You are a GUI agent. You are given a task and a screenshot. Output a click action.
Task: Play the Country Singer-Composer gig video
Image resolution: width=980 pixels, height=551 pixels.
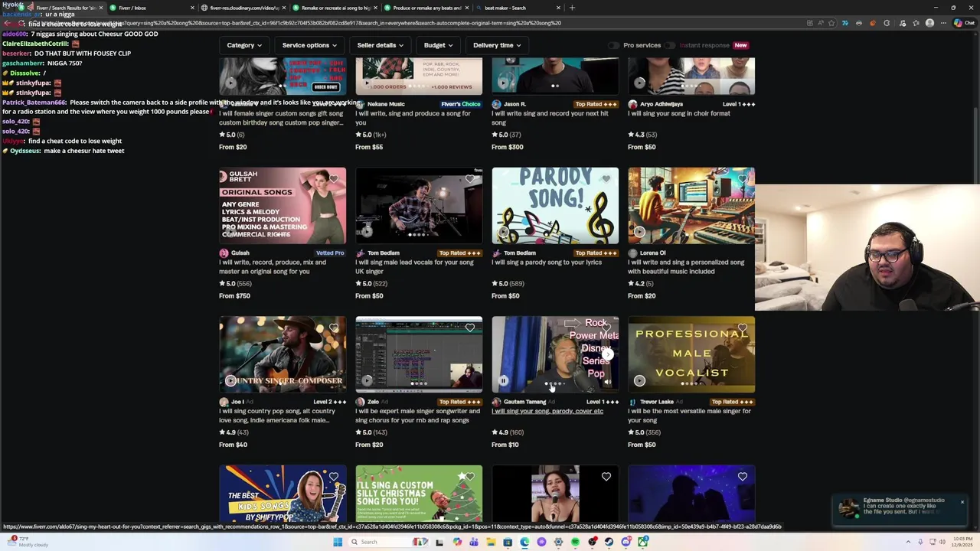point(230,380)
